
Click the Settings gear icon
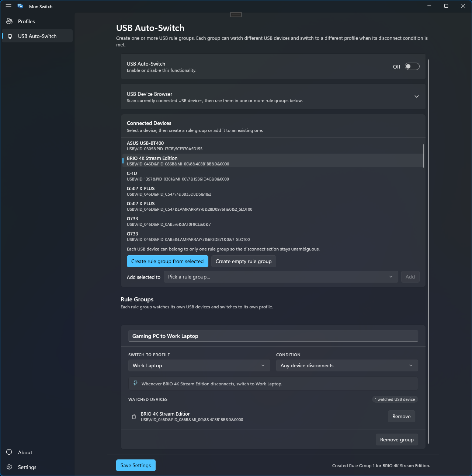pos(9,467)
